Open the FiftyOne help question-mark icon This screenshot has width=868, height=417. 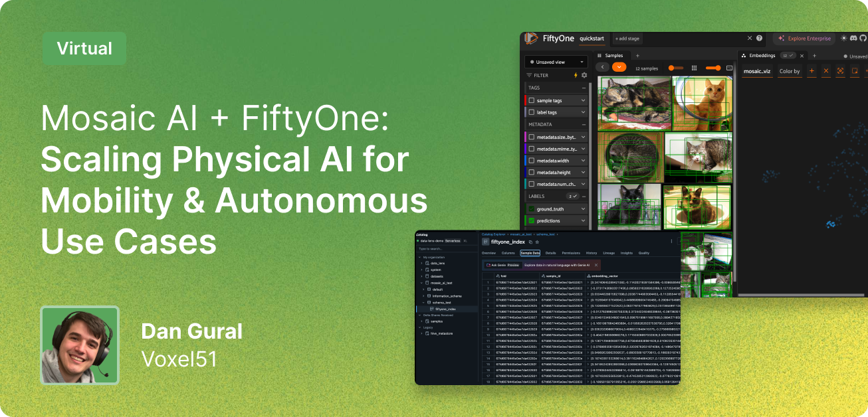click(759, 38)
